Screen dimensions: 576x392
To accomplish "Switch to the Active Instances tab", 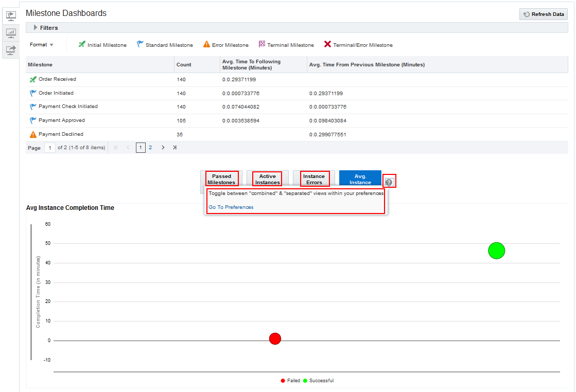I will pos(268,179).
